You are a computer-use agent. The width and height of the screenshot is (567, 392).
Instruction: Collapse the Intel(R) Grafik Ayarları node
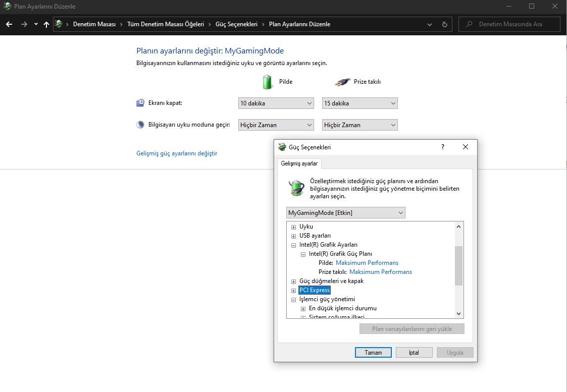coord(293,245)
